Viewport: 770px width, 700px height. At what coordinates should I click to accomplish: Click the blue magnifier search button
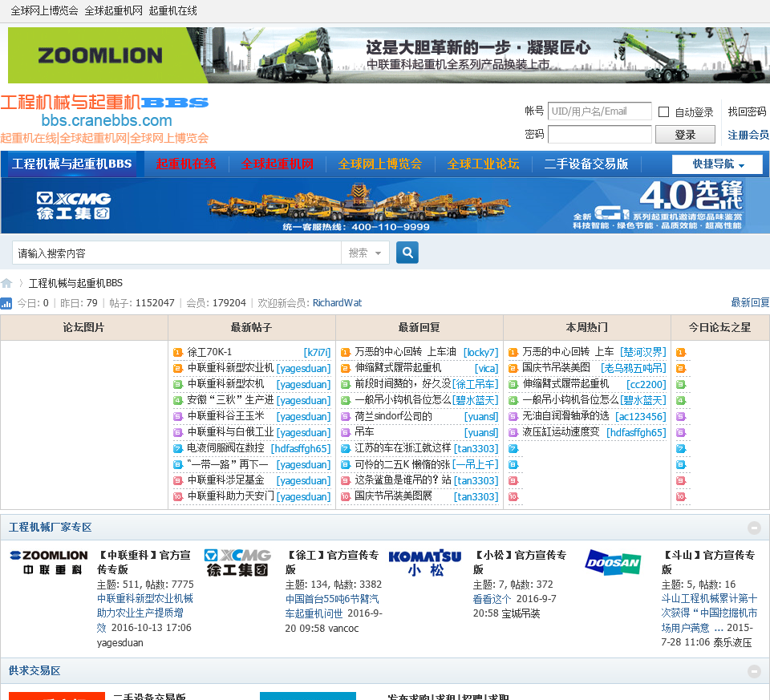coord(407,253)
